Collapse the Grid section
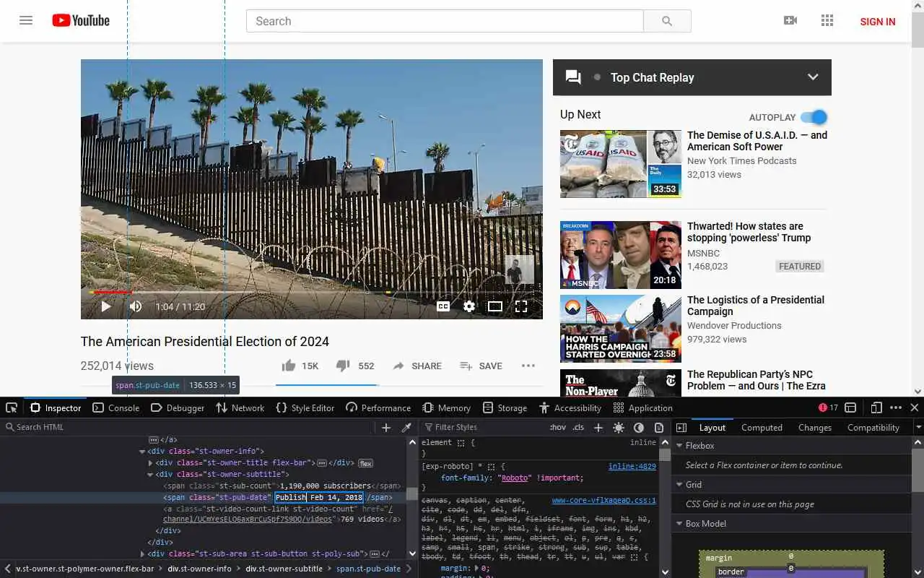924x578 pixels. tap(679, 485)
